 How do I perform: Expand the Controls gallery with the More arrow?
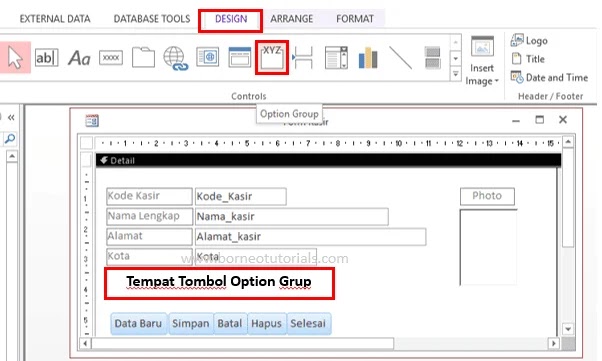[x=455, y=74]
